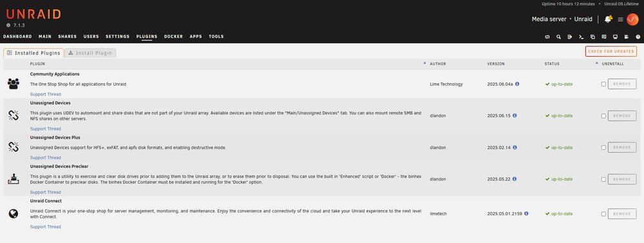Click the Plugin column header
The width and height of the screenshot is (644, 243).
click(x=37, y=64)
